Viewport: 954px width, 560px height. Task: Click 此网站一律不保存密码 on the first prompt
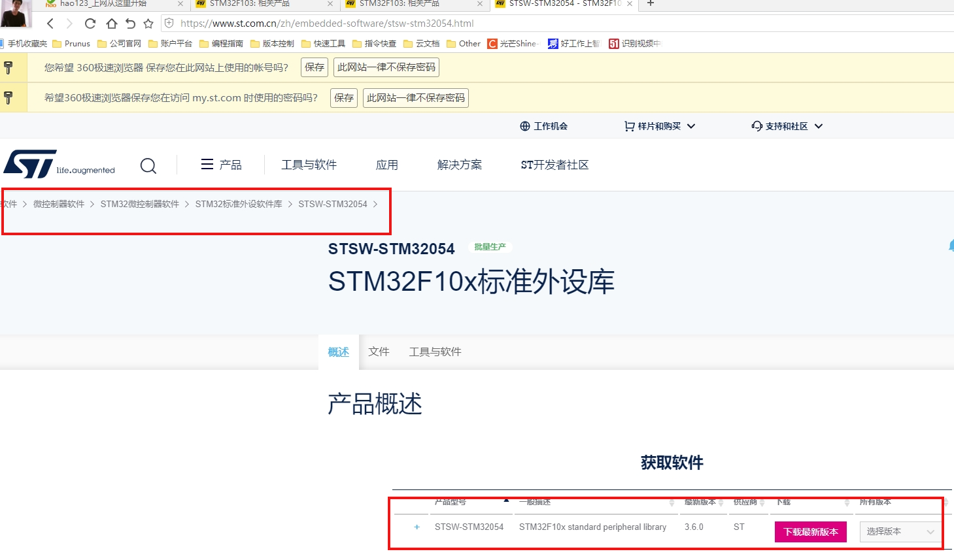click(x=386, y=67)
